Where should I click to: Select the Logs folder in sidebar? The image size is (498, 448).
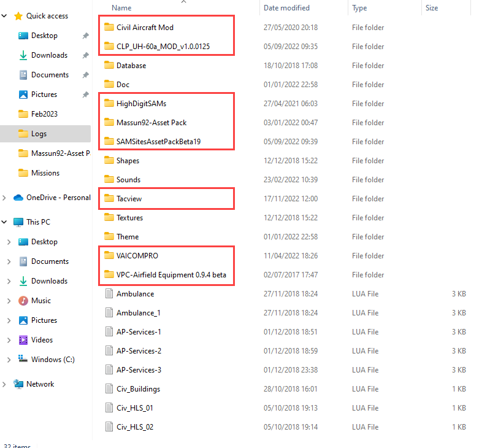(45, 134)
